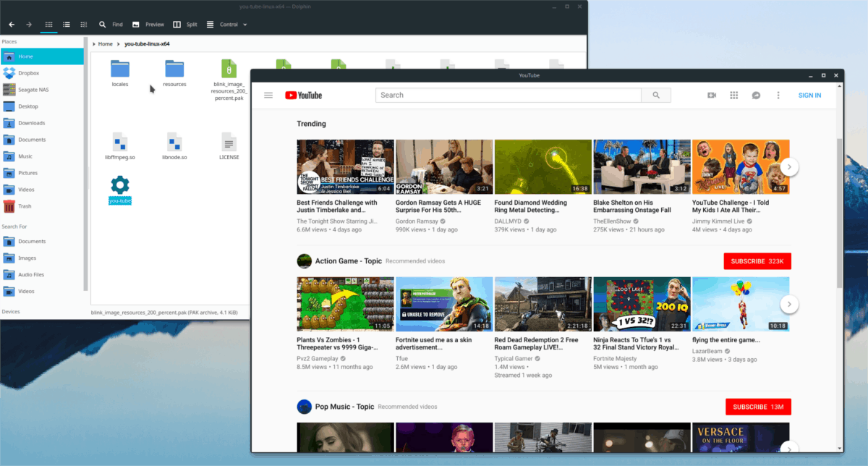The image size is (868, 466).
Task: Open Trash in the Places panel
Action: click(25, 206)
